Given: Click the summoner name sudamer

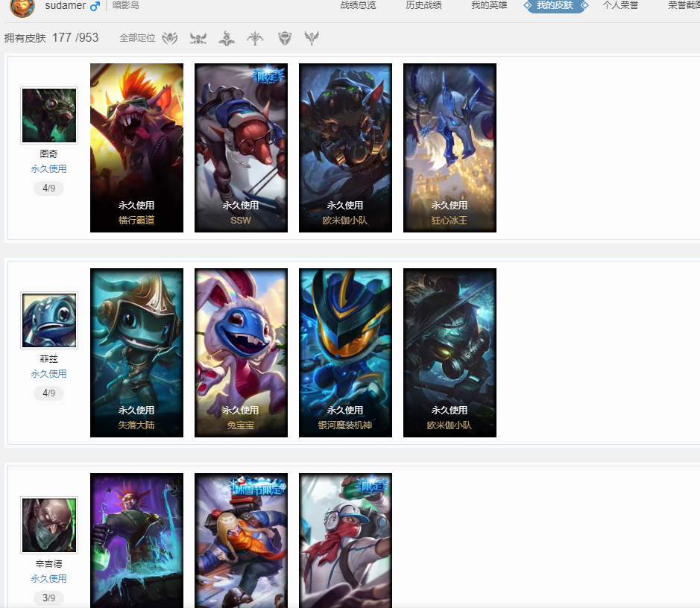Looking at the screenshot, I should (65, 6).
